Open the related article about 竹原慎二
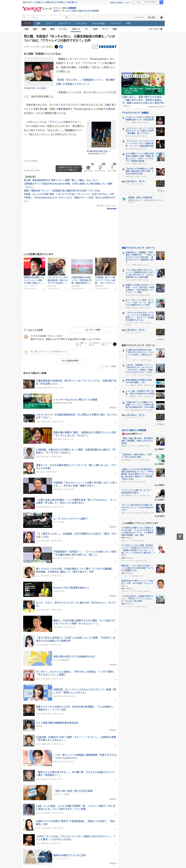 [x=69, y=199]
